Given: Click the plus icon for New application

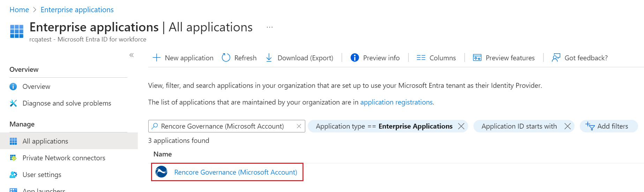Looking at the screenshot, I should pos(157,57).
